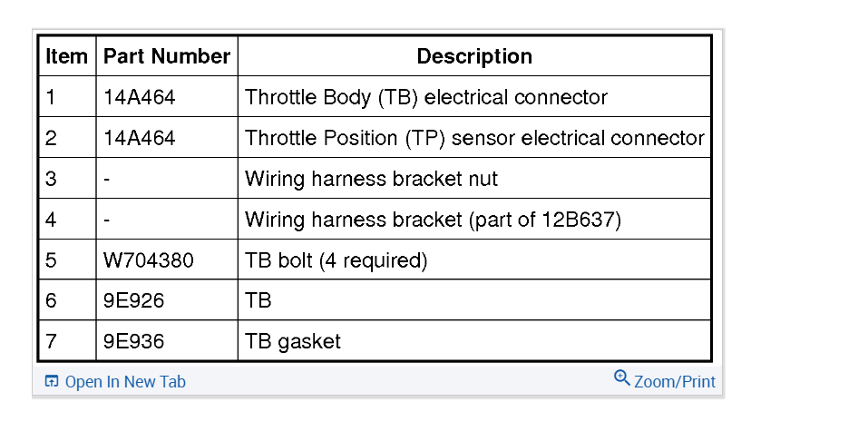Click the TB bolt (4 required) cell
The height and width of the screenshot is (431, 868).
click(x=336, y=260)
